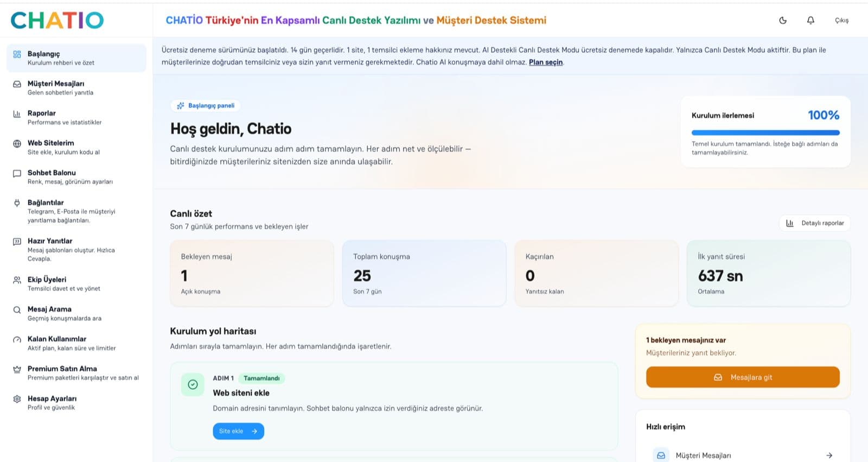Click the Kurulum yol haritası heading
The width and height of the screenshot is (868, 462).
(213, 331)
